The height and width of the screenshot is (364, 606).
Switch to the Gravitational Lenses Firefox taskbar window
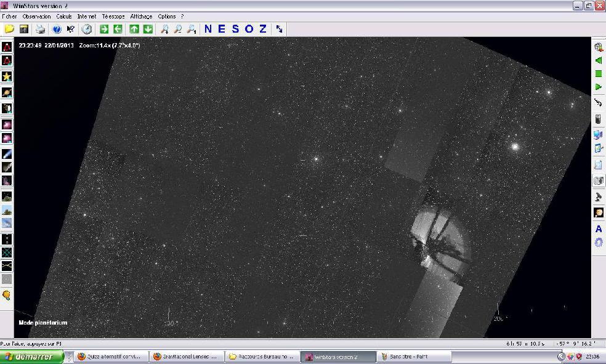click(187, 357)
